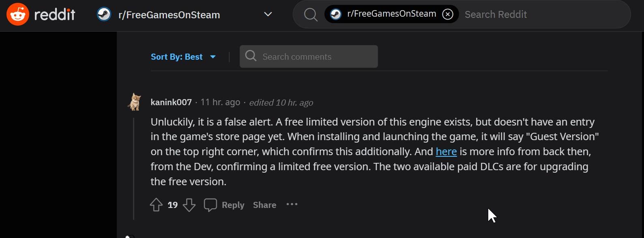Expand the community dropdown chevron
The height and width of the screenshot is (238, 644).
(x=268, y=15)
